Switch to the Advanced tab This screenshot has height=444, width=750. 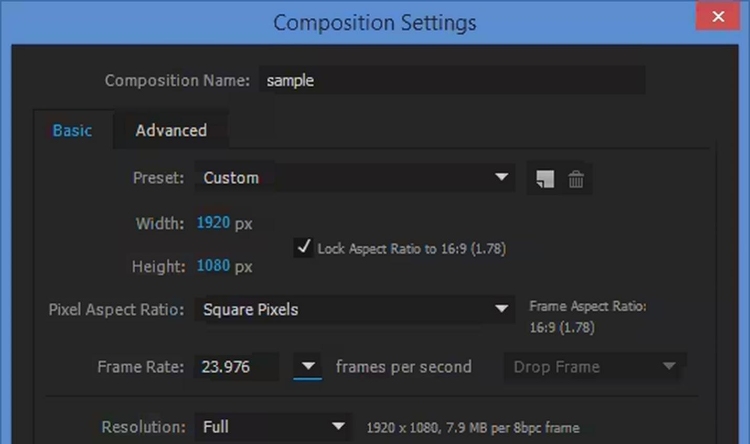(x=171, y=130)
